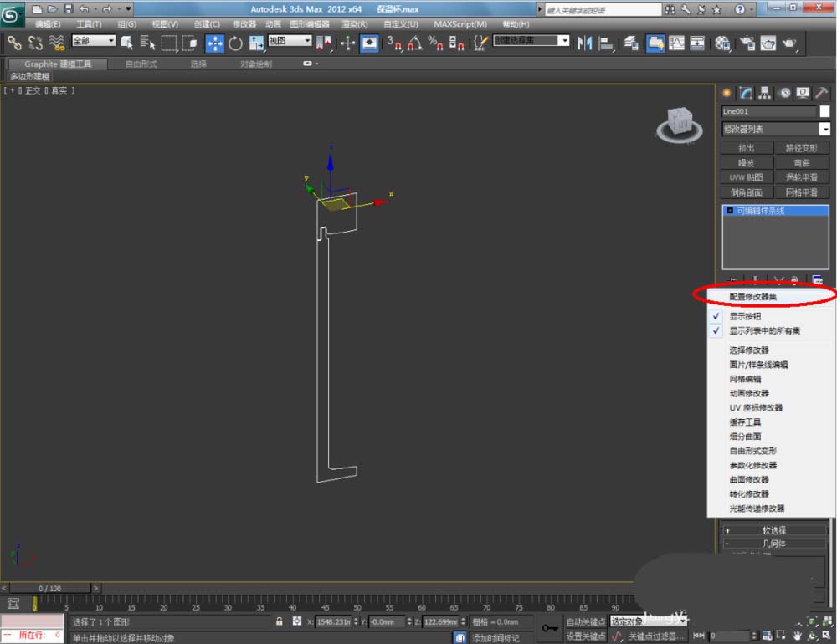Viewport: 837px width, 644px height.
Task: Click the object color swatch beside Line001
Action: 824,111
